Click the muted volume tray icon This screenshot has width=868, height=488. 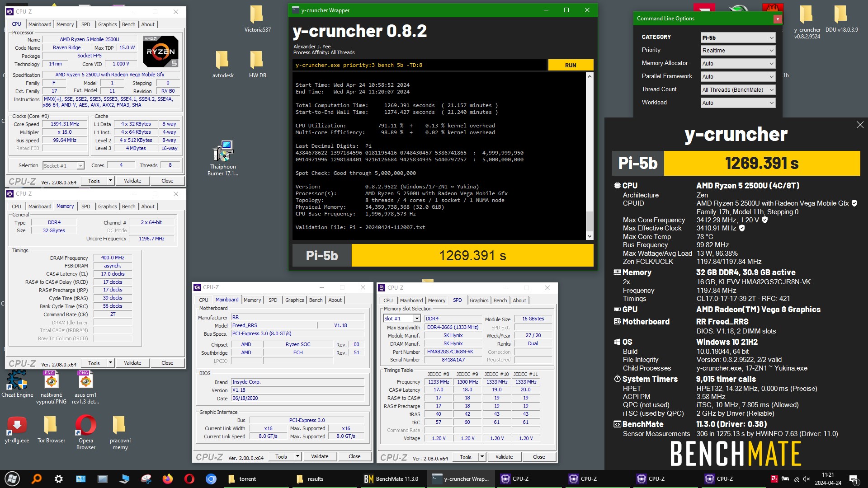(807, 479)
